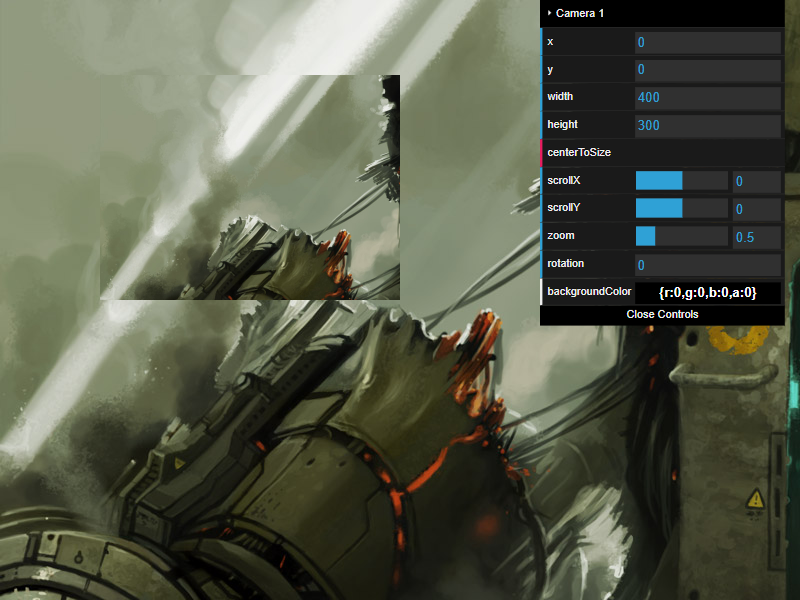Click the height field showing 300
This screenshot has width=800, height=600.
(708, 125)
